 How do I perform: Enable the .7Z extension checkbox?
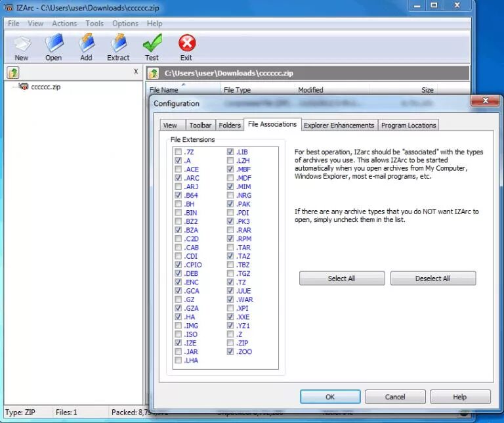click(178, 152)
